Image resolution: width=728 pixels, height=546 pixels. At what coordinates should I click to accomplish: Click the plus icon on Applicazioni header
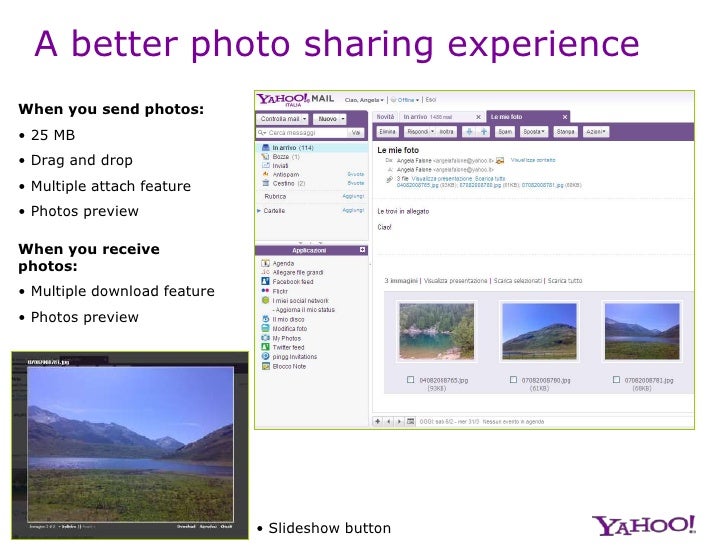(363, 250)
